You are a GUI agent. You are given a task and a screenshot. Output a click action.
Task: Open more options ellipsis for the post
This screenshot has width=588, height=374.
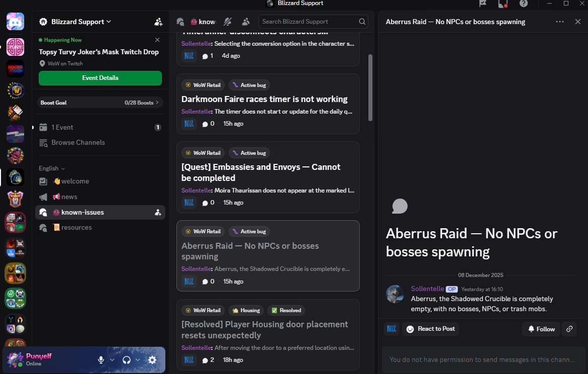point(559,22)
